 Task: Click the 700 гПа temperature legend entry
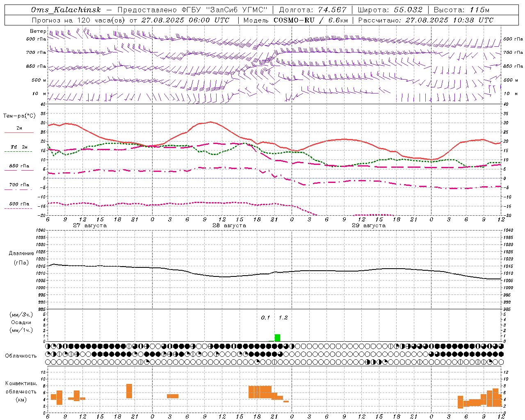coord(19,185)
